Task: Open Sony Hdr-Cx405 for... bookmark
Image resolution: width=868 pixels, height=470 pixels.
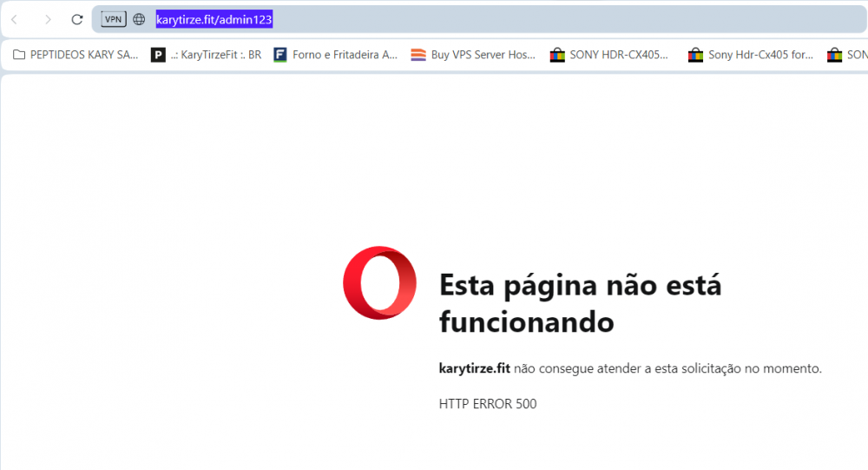Action: tap(751, 55)
